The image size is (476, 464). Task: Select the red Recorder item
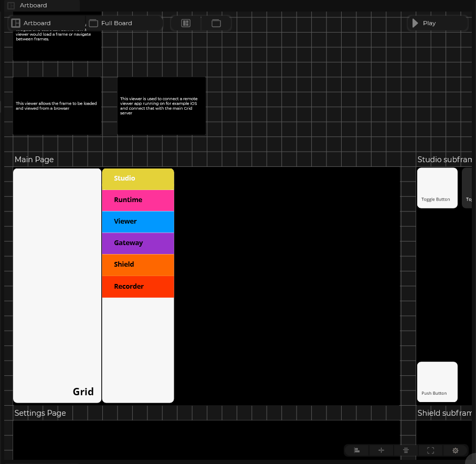pyautogui.click(x=138, y=287)
